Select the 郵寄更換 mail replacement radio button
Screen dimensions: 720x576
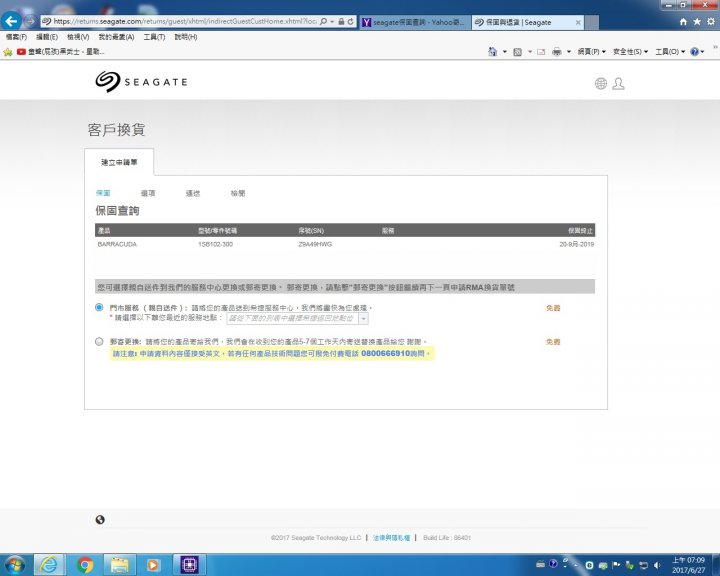click(x=99, y=341)
